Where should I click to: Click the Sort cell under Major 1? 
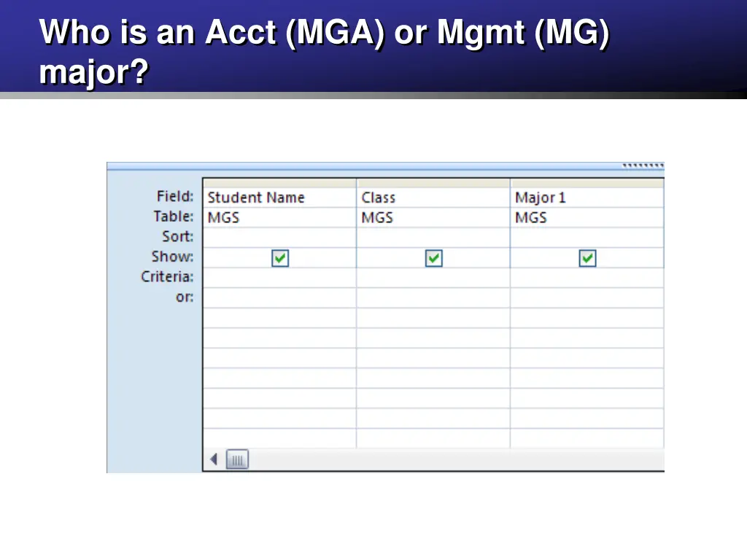(x=587, y=237)
